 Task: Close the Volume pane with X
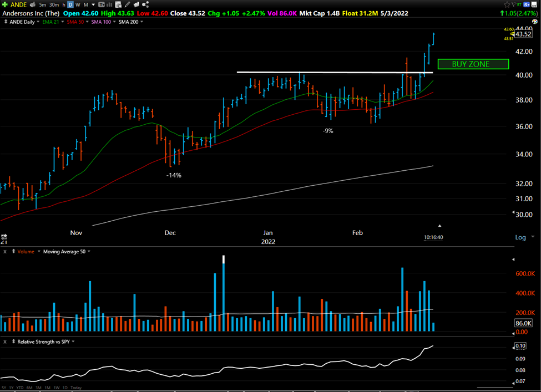click(x=5, y=252)
